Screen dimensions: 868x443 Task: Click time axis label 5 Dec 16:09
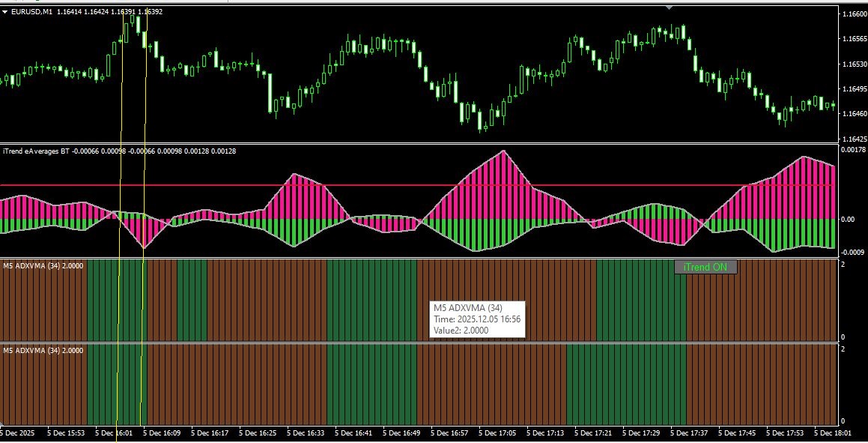pos(162,433)
